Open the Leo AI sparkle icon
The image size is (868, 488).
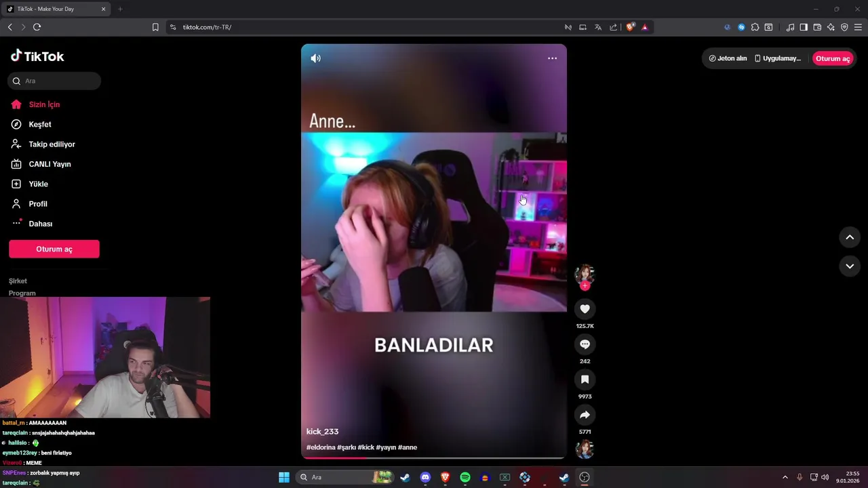click(831, 27)
